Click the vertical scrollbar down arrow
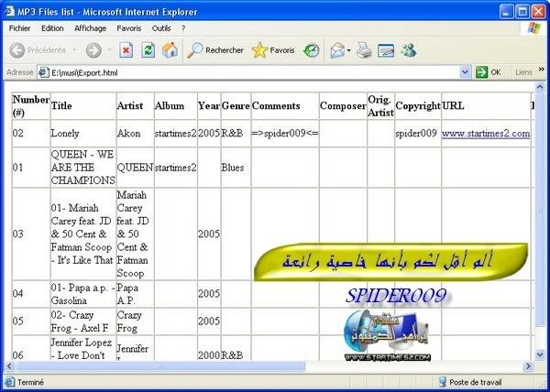The height and width of the screenshot is (392, 550). click(x=540, y=355)
